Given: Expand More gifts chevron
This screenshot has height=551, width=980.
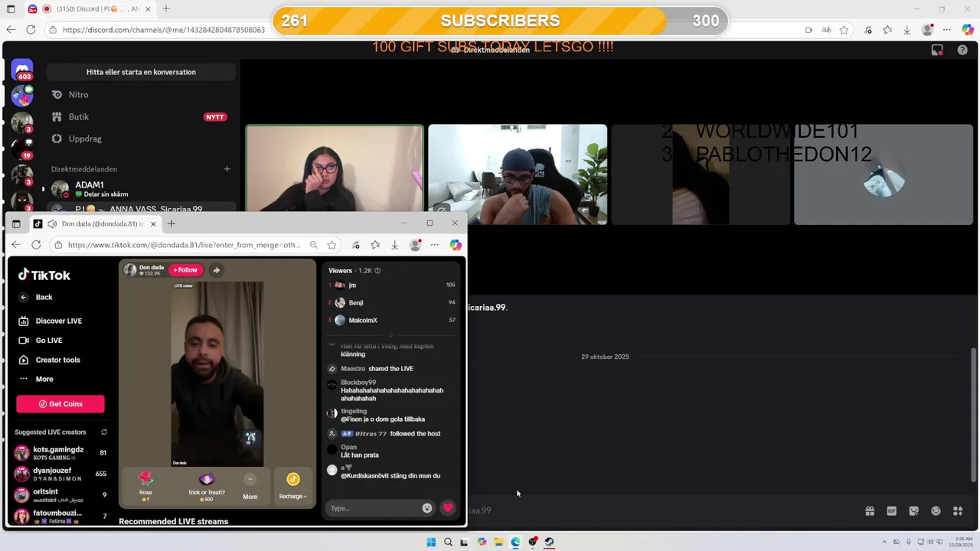Looking at the screenshot, I should tap(250, 479).
